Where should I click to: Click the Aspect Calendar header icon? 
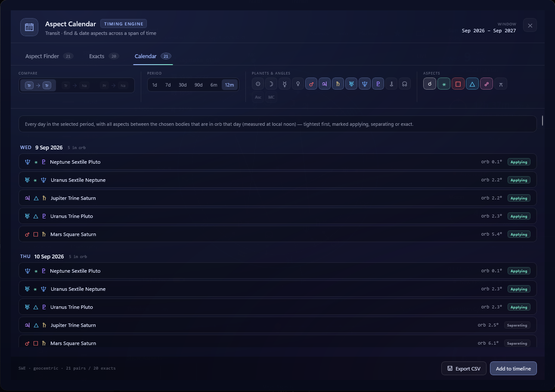tap(29, 27)
